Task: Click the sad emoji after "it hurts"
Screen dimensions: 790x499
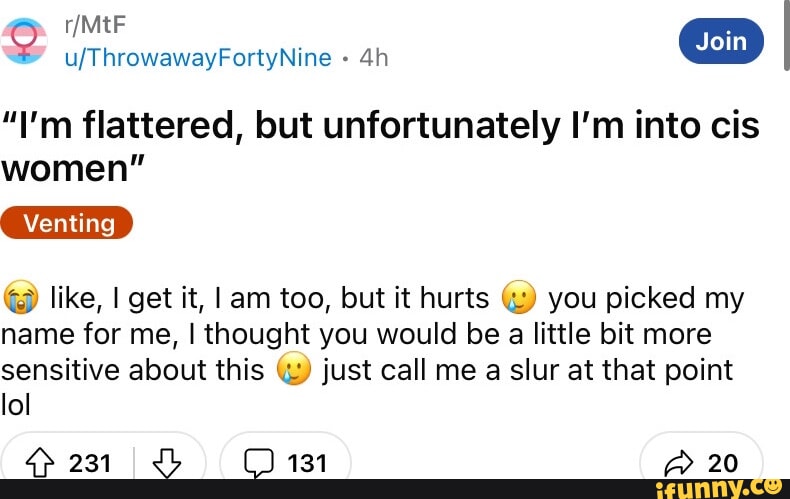Action: tap(519, 298)
